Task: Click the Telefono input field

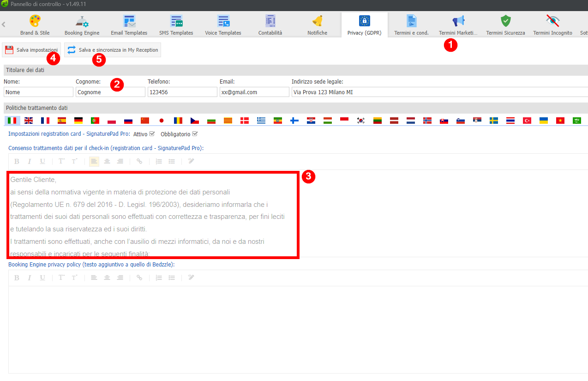Action: (x=182, y=92)
